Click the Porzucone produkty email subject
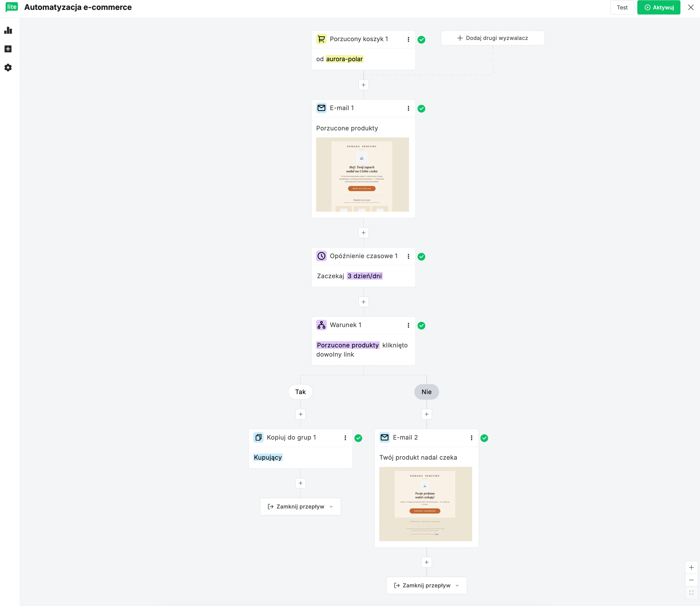Viewport: 700px width, 606px height. 347,128
